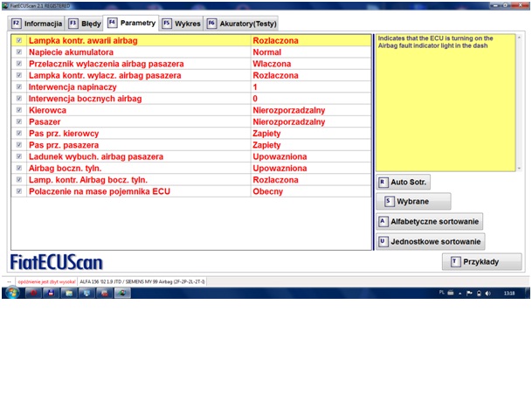
Task: Select 'Polaczenie na mase pojemnika ECU' row name
Action: click(100, 191)
